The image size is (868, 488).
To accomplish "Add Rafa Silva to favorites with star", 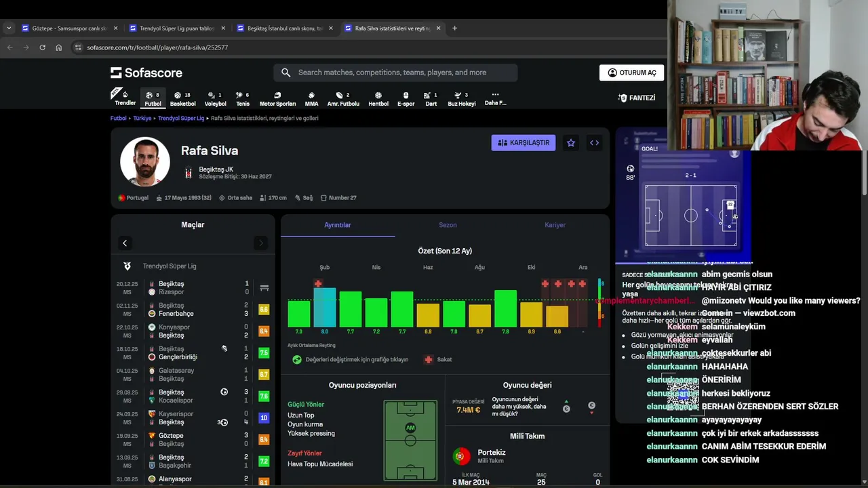I will [571, 143].
